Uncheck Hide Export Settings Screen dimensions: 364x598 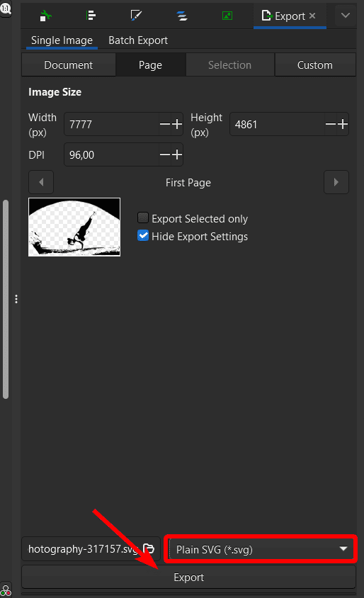[x=143, y=235]
